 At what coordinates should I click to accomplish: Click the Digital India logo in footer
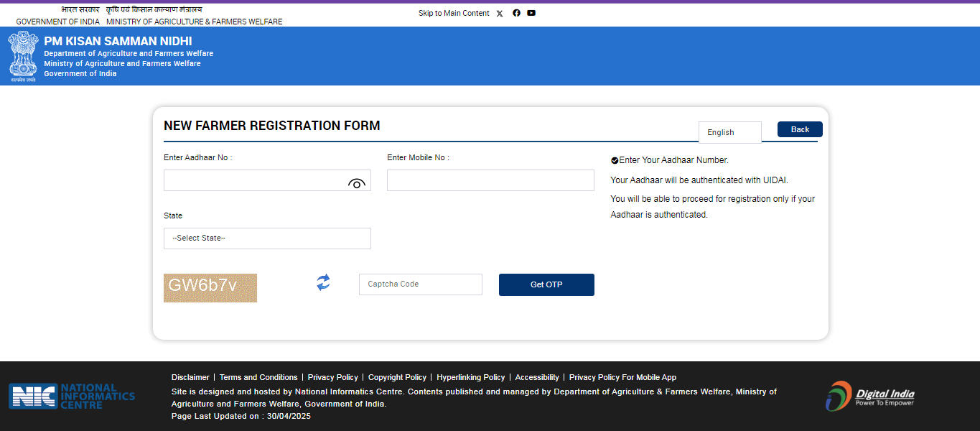tap(869, 396)
